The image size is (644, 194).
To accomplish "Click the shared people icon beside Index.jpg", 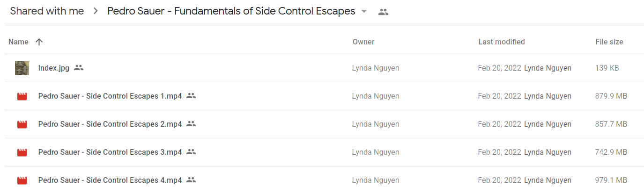I will (79, 68).
